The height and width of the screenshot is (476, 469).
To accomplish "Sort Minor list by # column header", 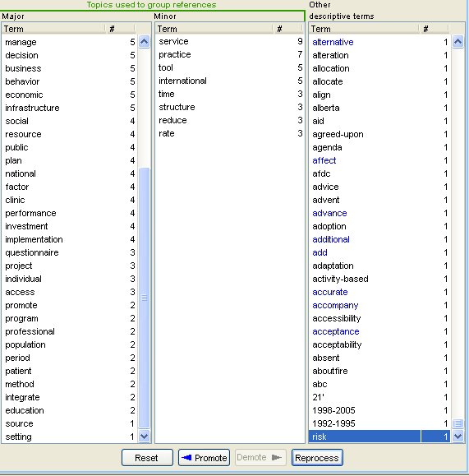I will click(x=287, y=29).
